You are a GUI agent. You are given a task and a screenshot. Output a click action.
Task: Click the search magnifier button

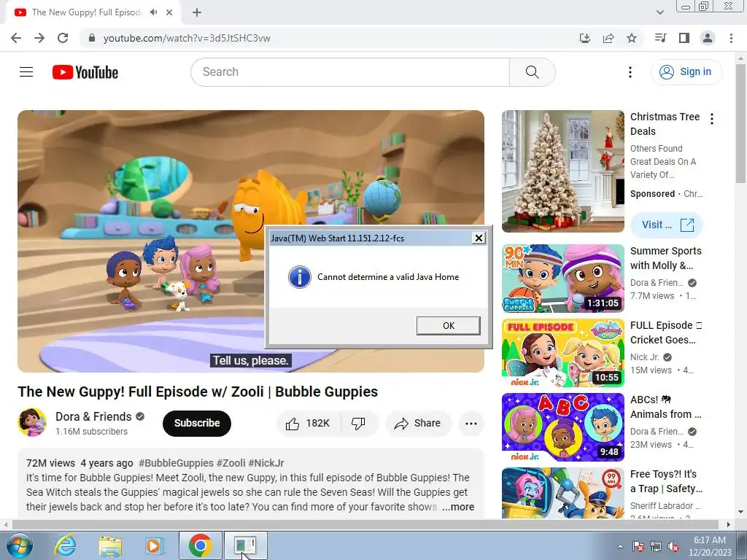tap(532, 72)
